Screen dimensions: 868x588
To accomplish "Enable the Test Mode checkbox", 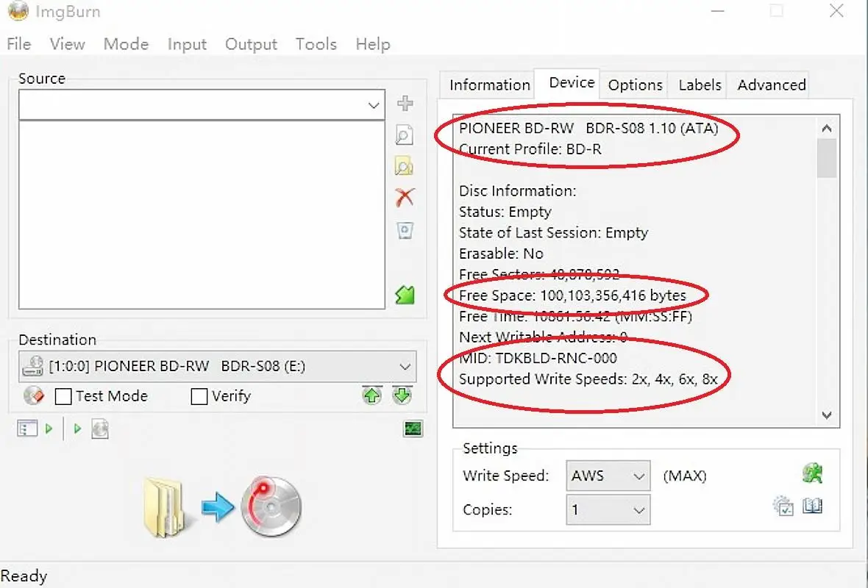I will point(63,396).
